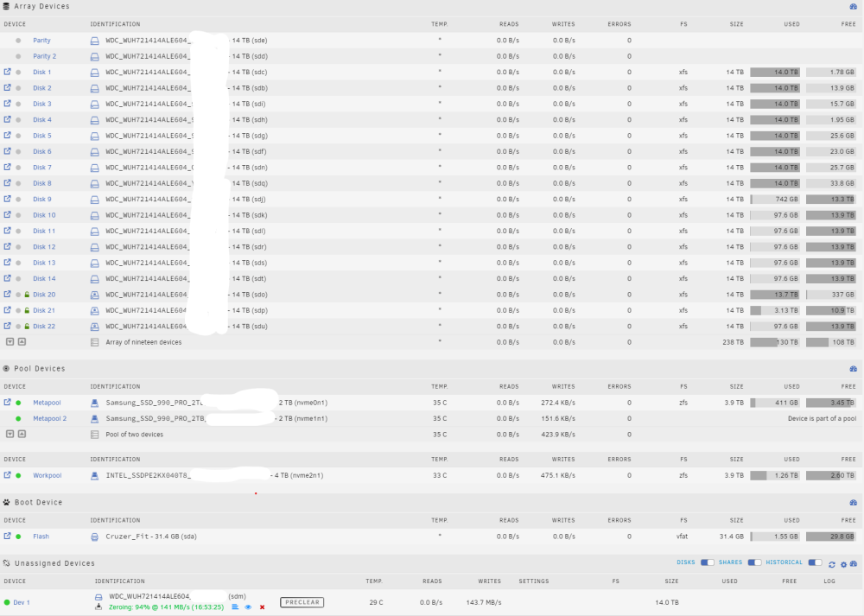Browse Workpool via its open icon
This screenshot has width=864, height=616.
7,475
